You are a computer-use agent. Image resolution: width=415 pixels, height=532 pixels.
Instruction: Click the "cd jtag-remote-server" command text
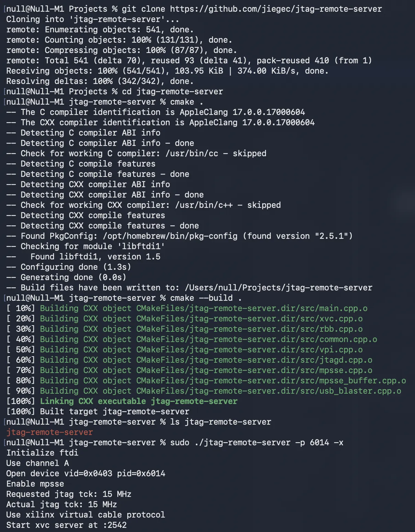(x=172, y=92)
